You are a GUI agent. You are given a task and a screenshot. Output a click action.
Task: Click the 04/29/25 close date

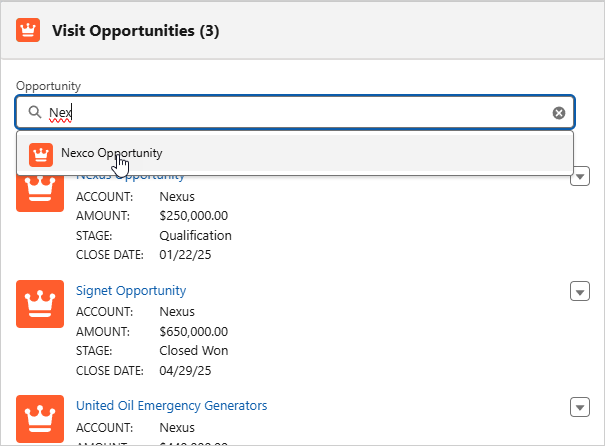pos(185,370)
